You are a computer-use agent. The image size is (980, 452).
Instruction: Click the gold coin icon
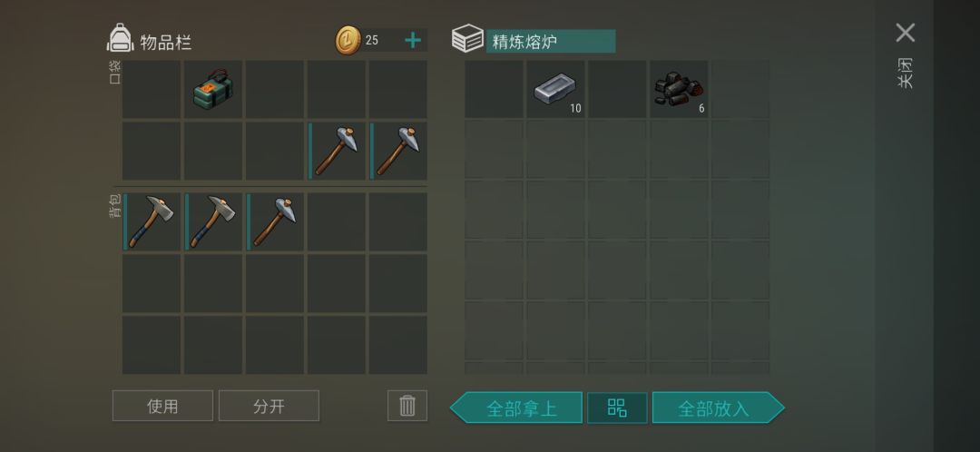(x=348, y=41)
